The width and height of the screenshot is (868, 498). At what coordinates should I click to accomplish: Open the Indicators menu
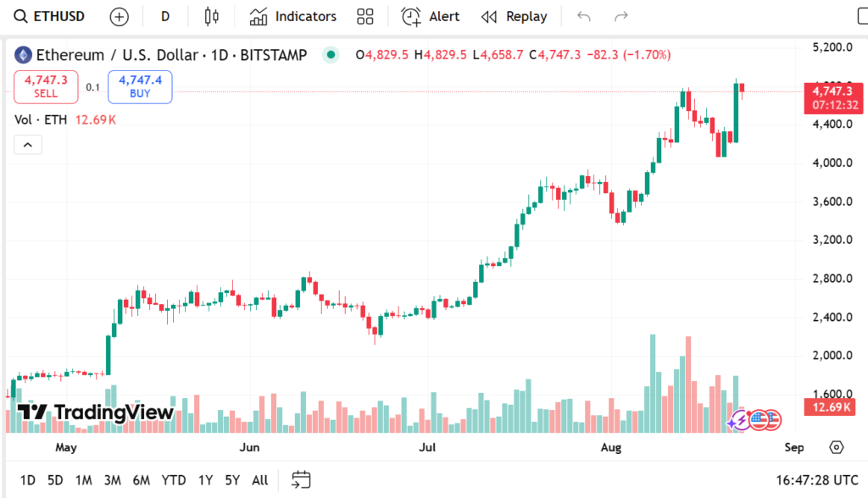pyautogui.click(x=293, y=16)
